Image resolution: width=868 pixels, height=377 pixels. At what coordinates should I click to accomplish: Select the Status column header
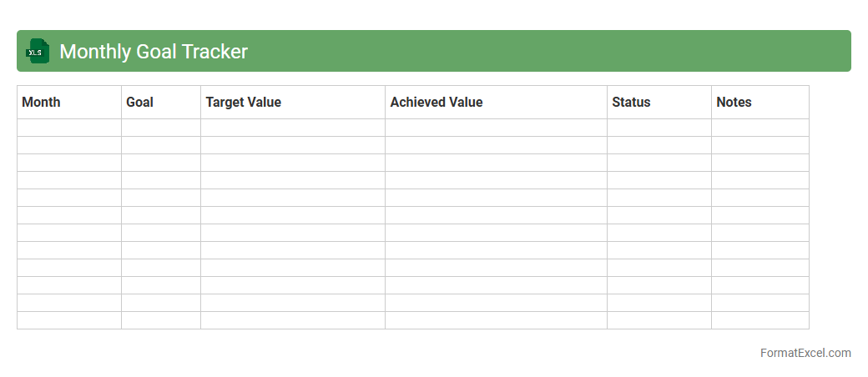click(659, 103)
